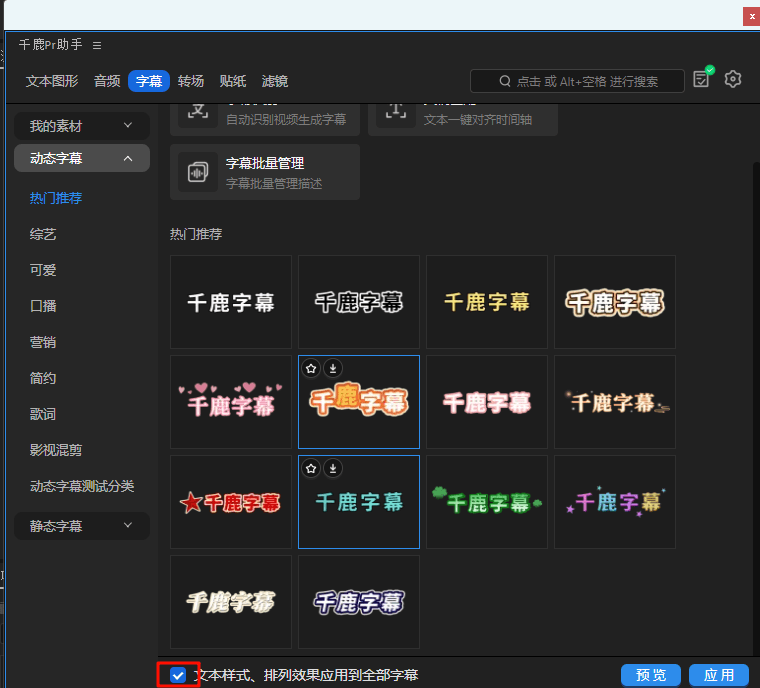This screenshot has height=688, width=760.
Task: Choose the orange bubble subtitle style
Action: tap(359, 402)
